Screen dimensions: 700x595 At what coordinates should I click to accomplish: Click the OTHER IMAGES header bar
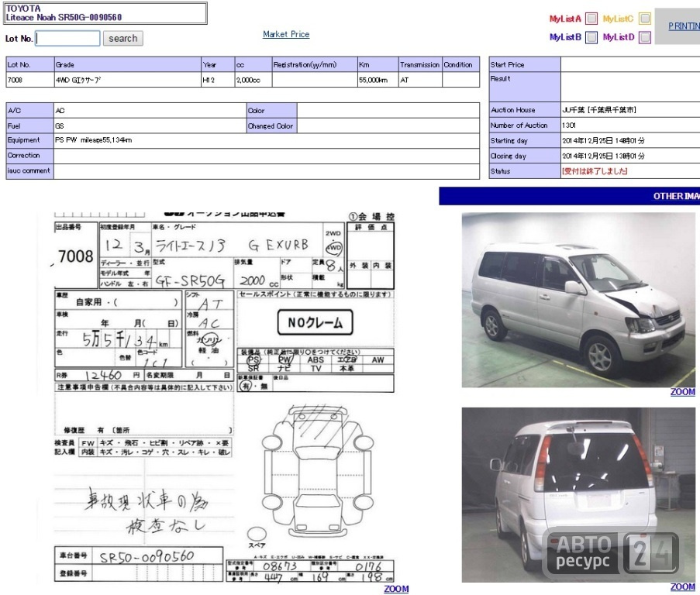pyautogui.click(x=569, y=196)
